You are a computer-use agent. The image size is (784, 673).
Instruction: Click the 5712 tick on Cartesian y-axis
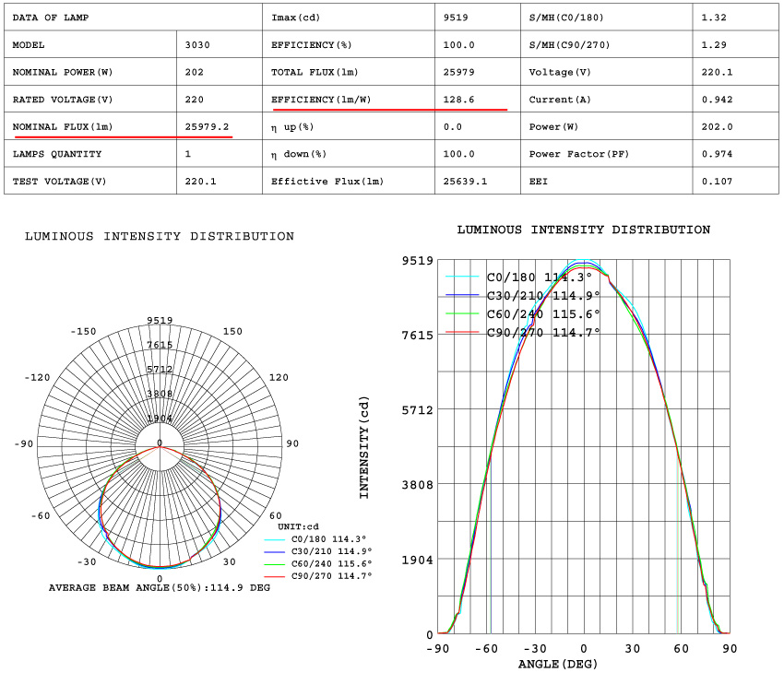pyautogui.click(x=418, y=410)
